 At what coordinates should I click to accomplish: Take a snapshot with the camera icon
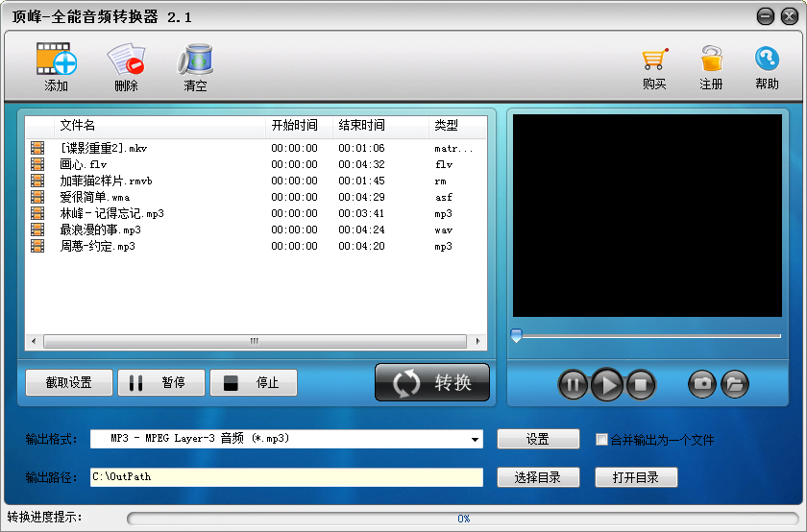[x=702, y=384]
